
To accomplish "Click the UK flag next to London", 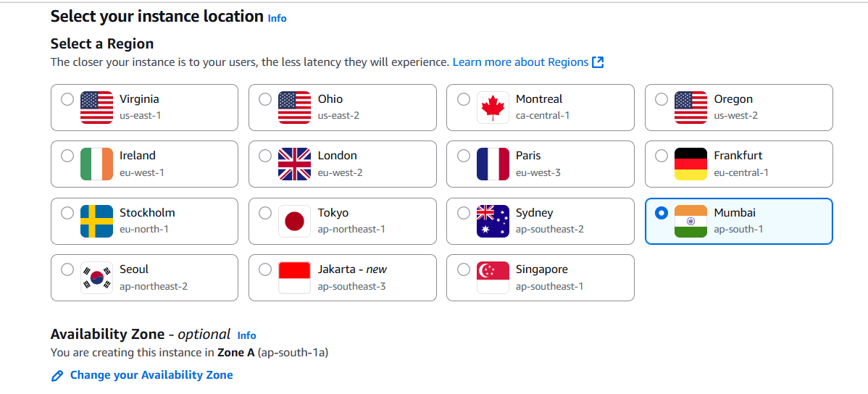I will [294, 164].
